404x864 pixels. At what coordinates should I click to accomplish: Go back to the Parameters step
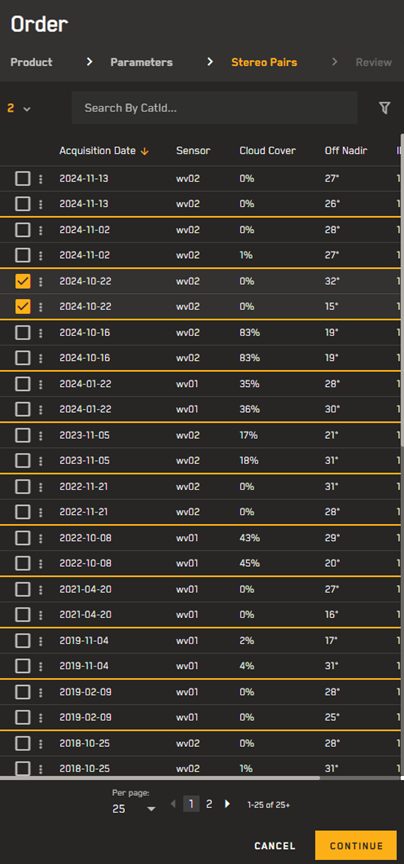pyautogui.click(x=141, y=62)
